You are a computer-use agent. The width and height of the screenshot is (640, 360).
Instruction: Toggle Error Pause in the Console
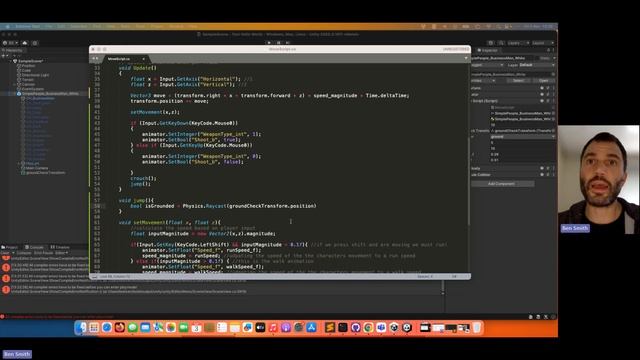43,253
